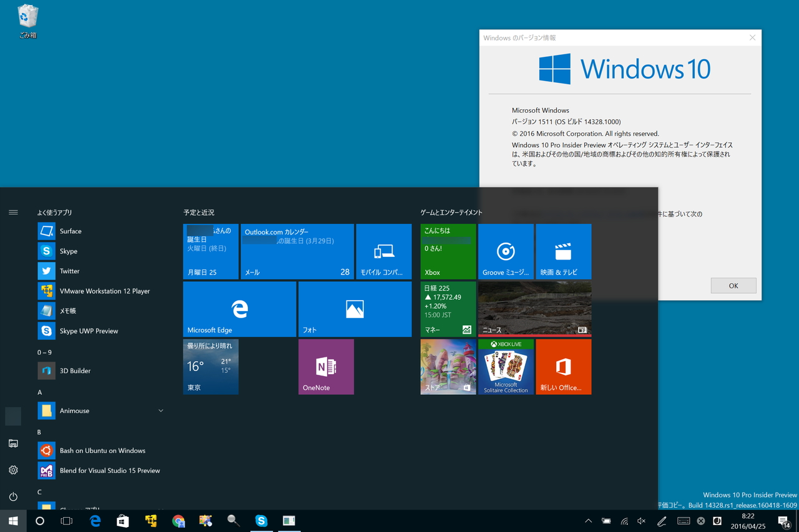This screenshot has width=799, height=532.
Task: Launch Chrome from the taskbar
Action: pos(179,520)
